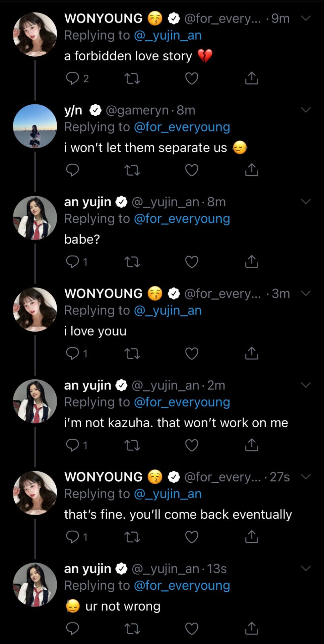This screenshot has height=644, width=324.
Task: Open chevron menu on the 13s an yujin tweet
Action: pyautogui.click(x=306, y=569)
